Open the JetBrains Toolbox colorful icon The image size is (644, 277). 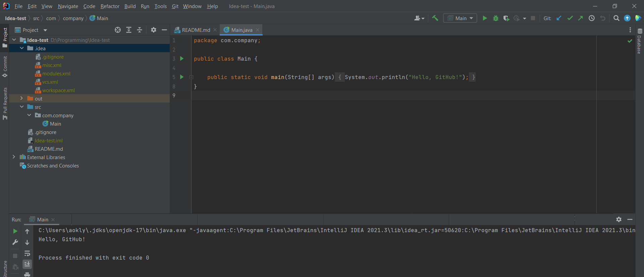pos(638,18)
